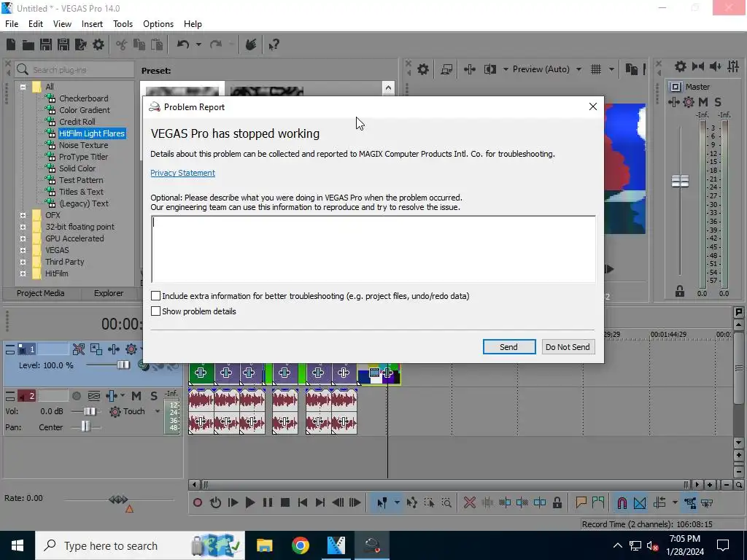Click the Delete red X icon in edit toolbar

(x=470, y=502)
